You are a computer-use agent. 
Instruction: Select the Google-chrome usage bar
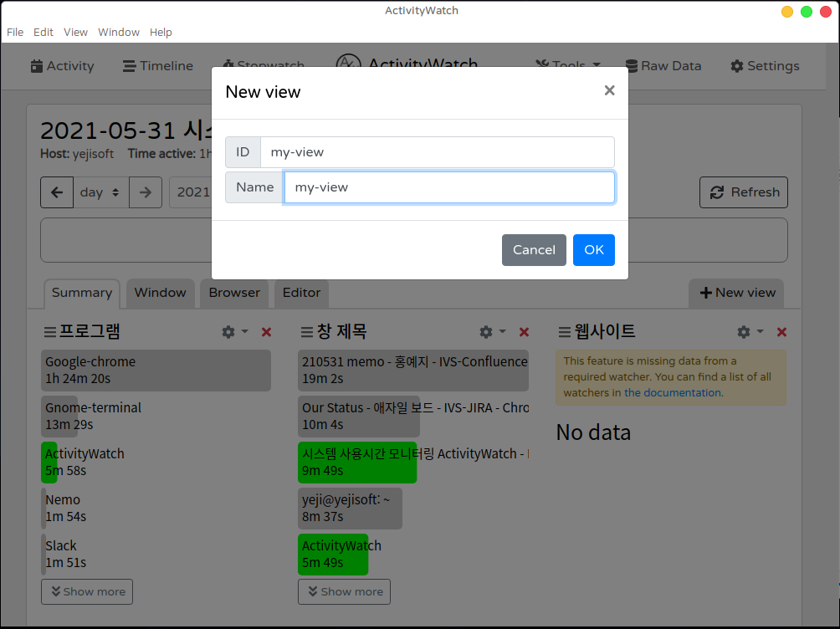pos(156,371)
